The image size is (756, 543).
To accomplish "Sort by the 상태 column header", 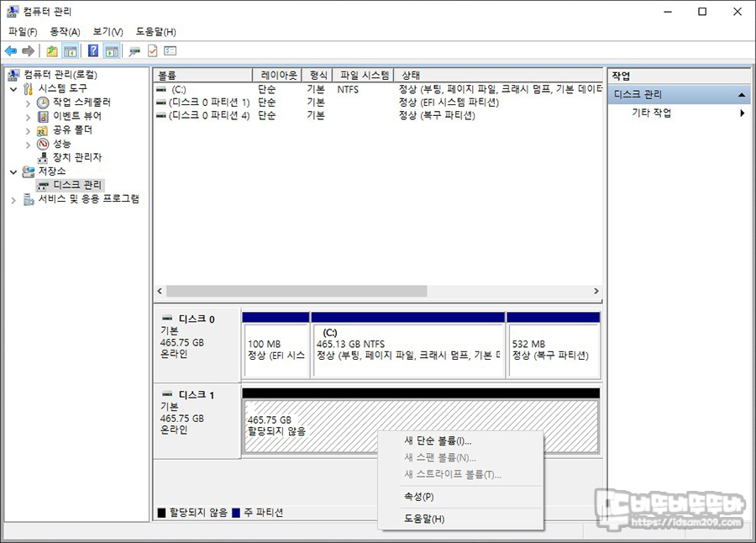I will (498, 76).
